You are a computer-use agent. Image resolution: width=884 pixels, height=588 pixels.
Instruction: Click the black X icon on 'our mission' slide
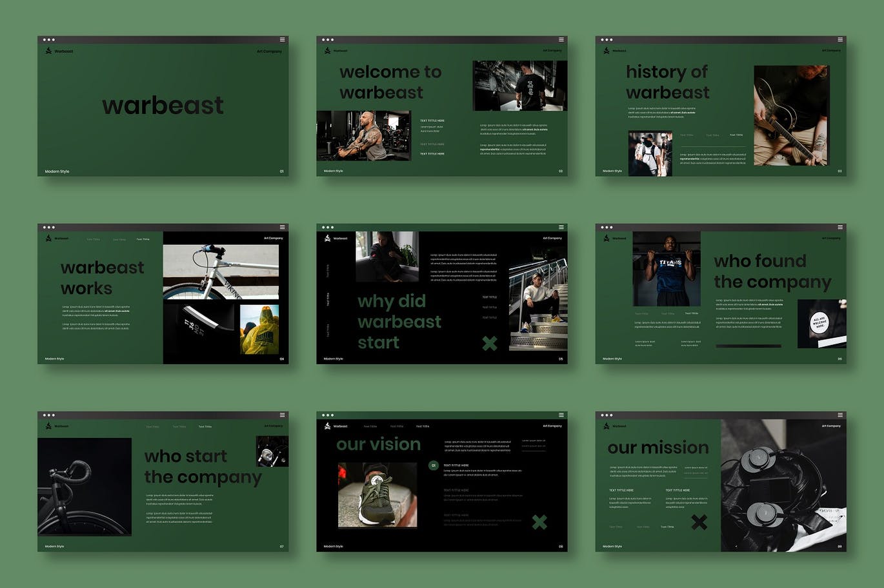pyautogui.click(x=699, y=522)
